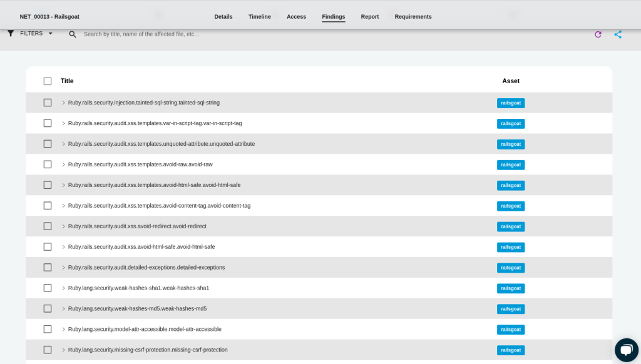Click the Asset column header
This screenshot has width=641, height=364.
(511, 81)
